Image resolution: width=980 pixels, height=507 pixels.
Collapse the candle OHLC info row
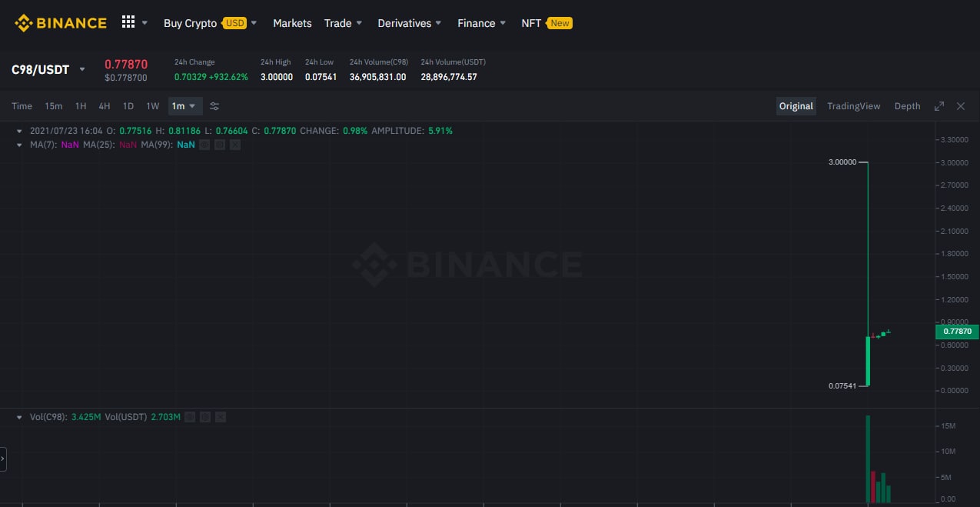19,131
